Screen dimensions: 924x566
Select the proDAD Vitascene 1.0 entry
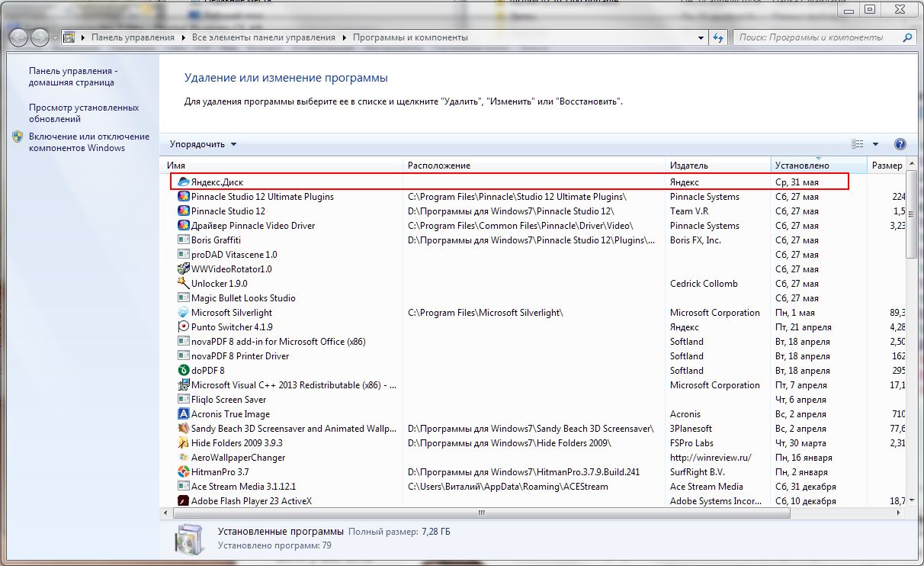tap(234, 255)
